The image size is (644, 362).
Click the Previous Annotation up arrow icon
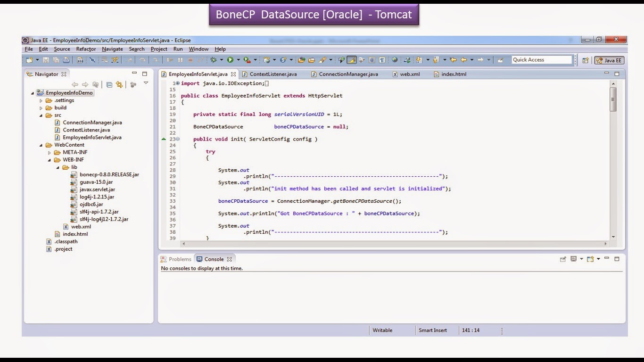pyautogui.click(x=436, y=60)
